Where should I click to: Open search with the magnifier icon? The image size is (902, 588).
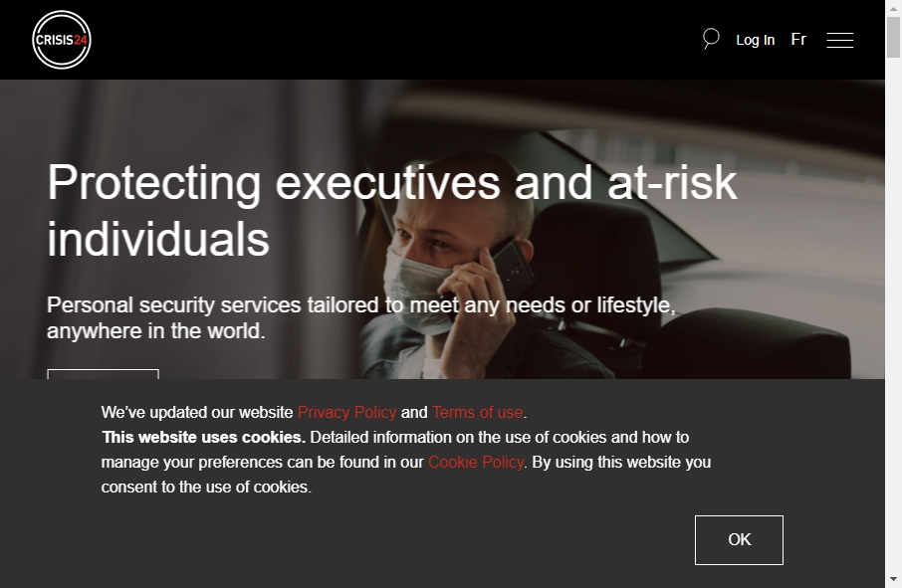[x=711, y=39]
